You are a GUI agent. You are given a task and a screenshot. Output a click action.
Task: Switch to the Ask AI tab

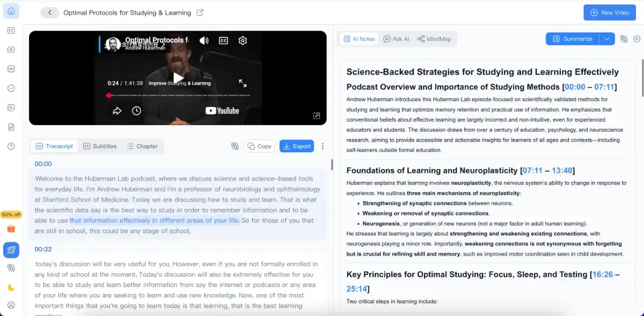(396, 39)
